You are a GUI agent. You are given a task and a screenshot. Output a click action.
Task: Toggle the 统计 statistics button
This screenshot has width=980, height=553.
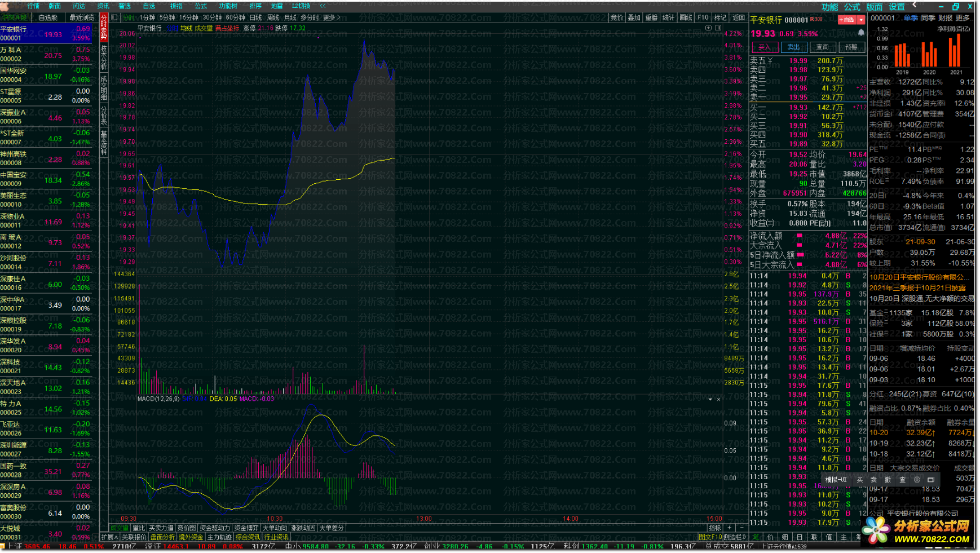(669, 17)
